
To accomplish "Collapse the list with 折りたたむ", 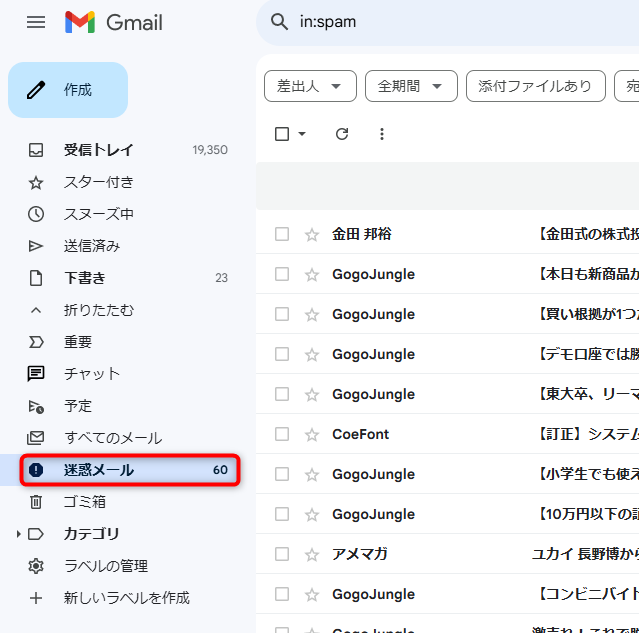I will coord(128,310).
